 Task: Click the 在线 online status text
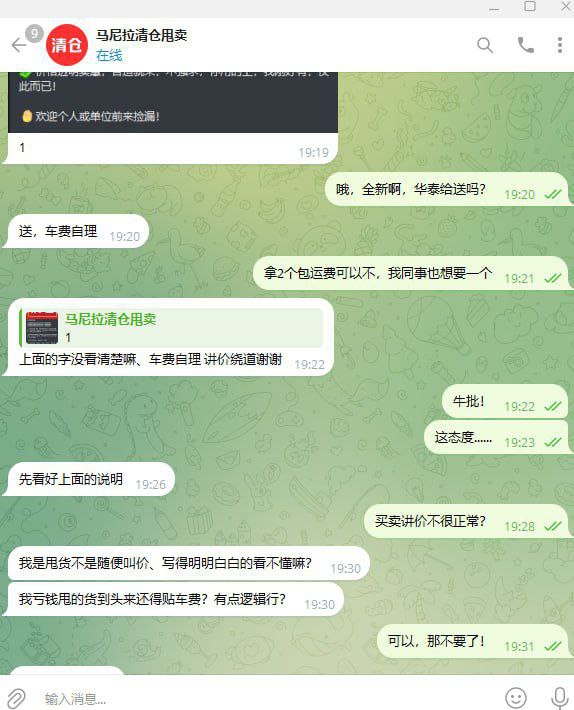tap(109, 55)
